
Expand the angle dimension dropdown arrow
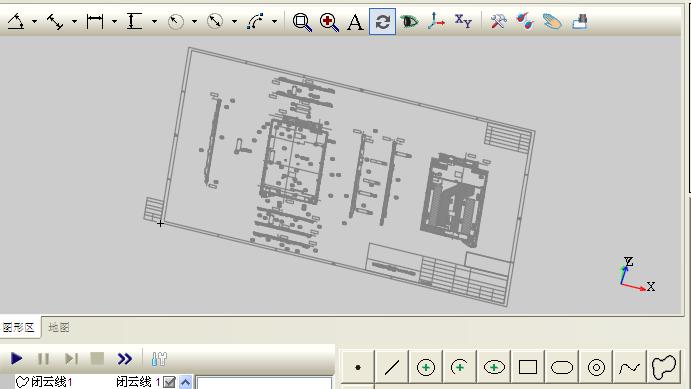click(34, 21)
